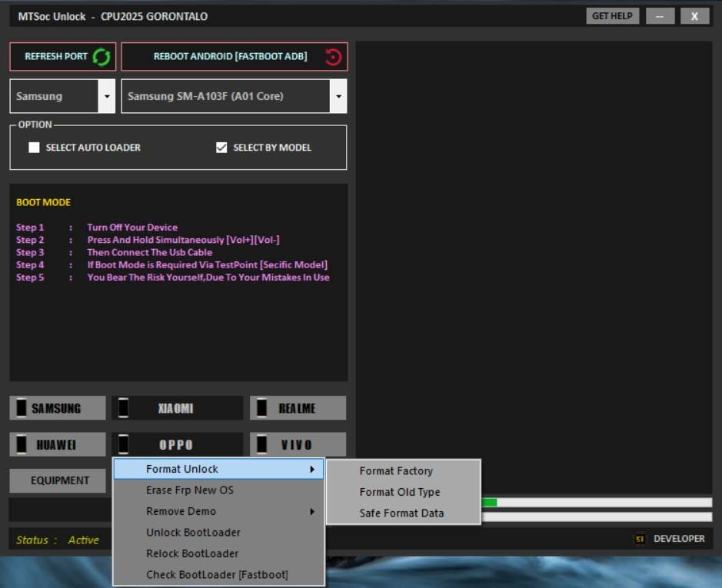The width and height of the screenshot is (722, 588).
Task: Click the green refresh port icon
Action: pos(101,57)
